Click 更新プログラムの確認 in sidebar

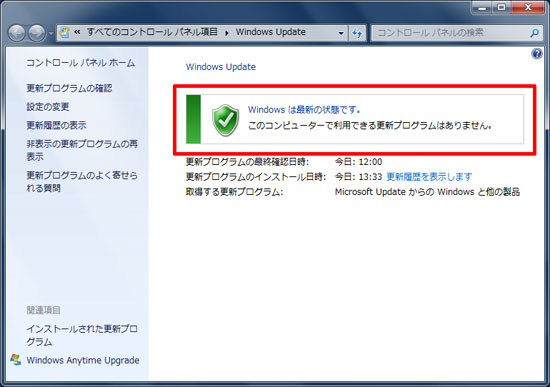coord(69,88)
